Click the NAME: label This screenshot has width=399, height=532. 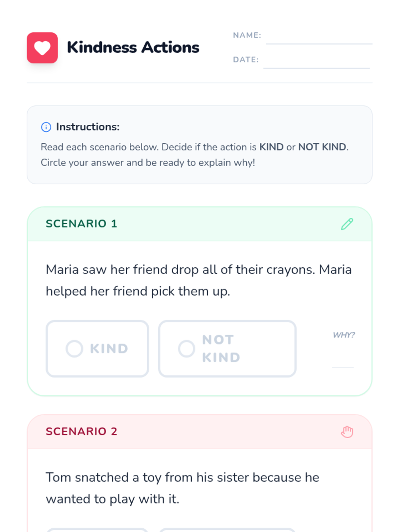pyautogui.click(x=247, y=35)
